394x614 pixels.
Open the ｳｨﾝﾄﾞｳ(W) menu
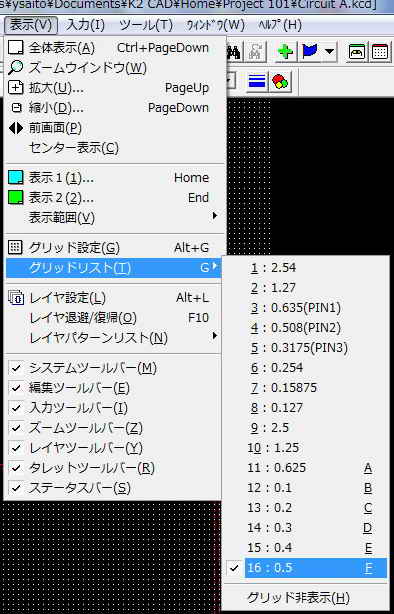tap(216, 25)
